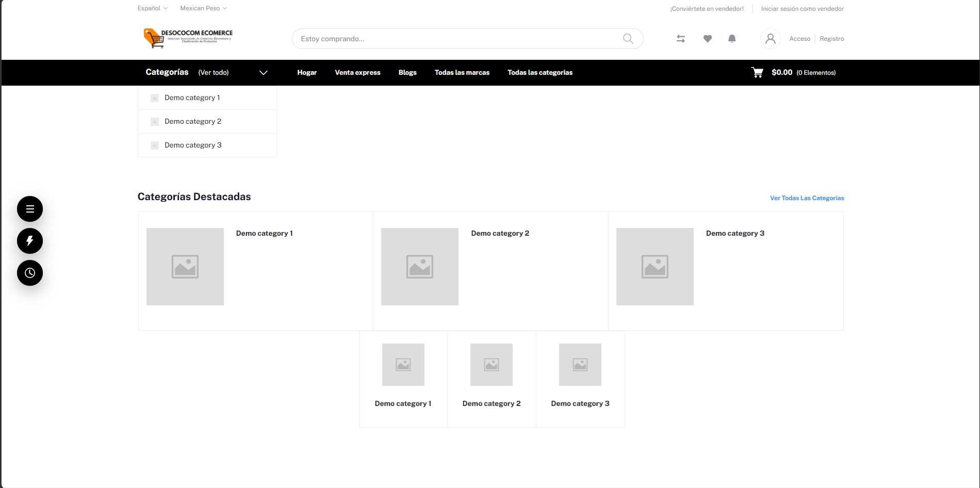Open Blogs in the navigation bar

(x=407, y=73)
